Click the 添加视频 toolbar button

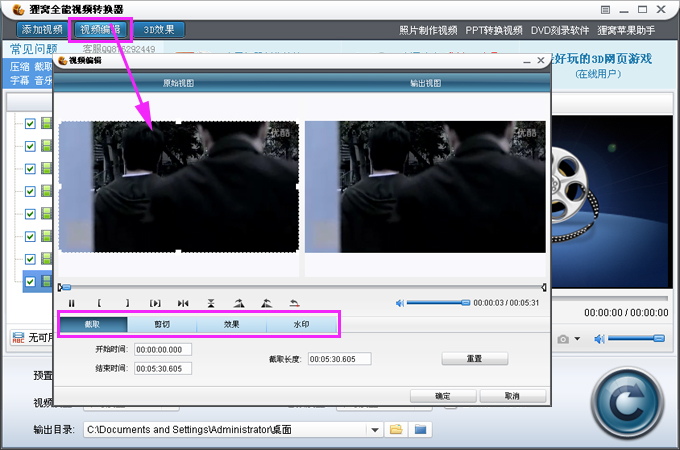click(42, 29)
